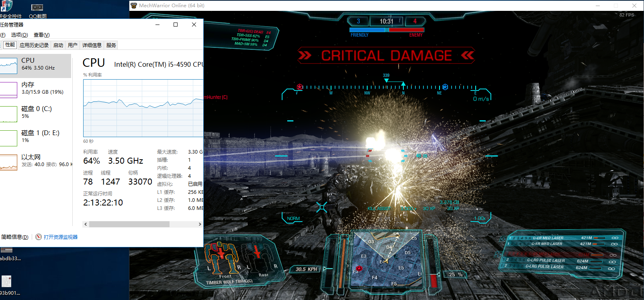The width and height of the screenshot is (644, 300).
Task: Open the 查看(V) menu in Task Manager
Action: click(x=41, y=35)
